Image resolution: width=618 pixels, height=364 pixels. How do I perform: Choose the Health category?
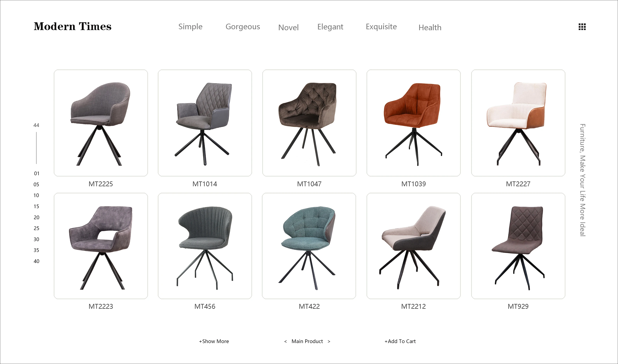430,28
